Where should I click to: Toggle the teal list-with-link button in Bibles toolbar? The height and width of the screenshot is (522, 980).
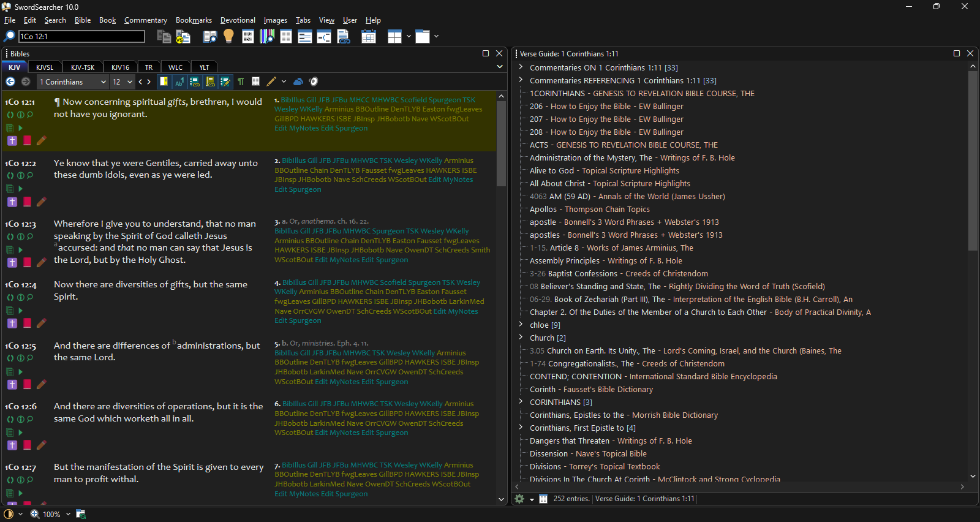[195, 81]
